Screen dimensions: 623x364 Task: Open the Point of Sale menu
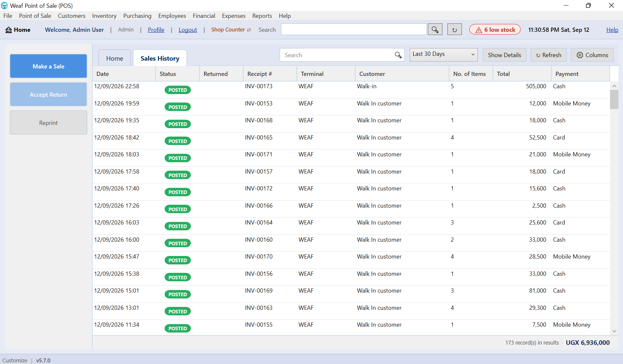point(35,16)
